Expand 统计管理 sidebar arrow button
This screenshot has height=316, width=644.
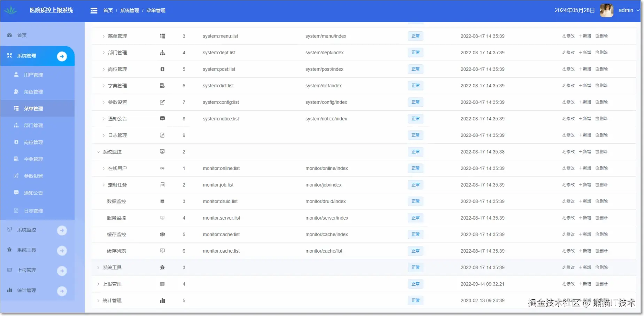[62, 291]
